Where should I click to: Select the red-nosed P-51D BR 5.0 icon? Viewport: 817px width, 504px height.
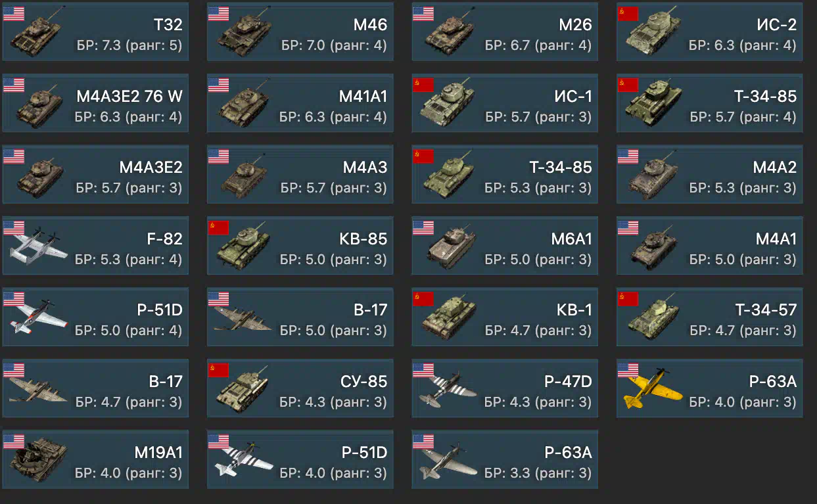38,317
